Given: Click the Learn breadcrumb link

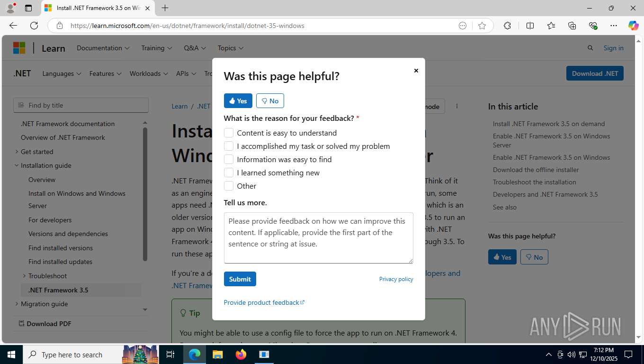Looking at the screenshot, I should [x=179, y=106].
